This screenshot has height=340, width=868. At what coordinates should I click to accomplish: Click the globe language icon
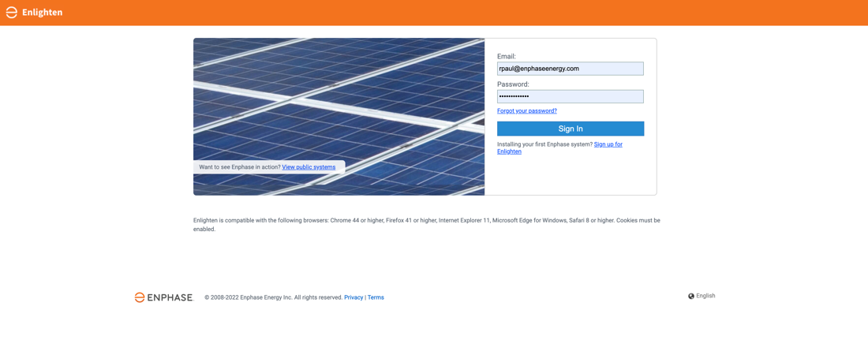click(691, 297)
